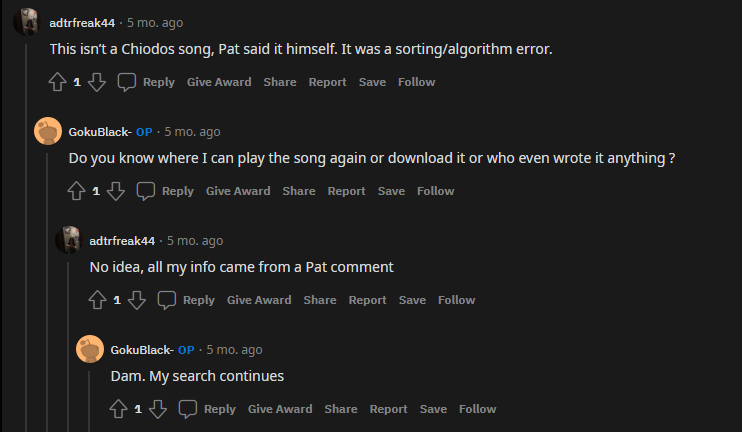This screenshot has width=742, height=432.
Task: Share the 'No idea' comment
Action: click(320, 300)
